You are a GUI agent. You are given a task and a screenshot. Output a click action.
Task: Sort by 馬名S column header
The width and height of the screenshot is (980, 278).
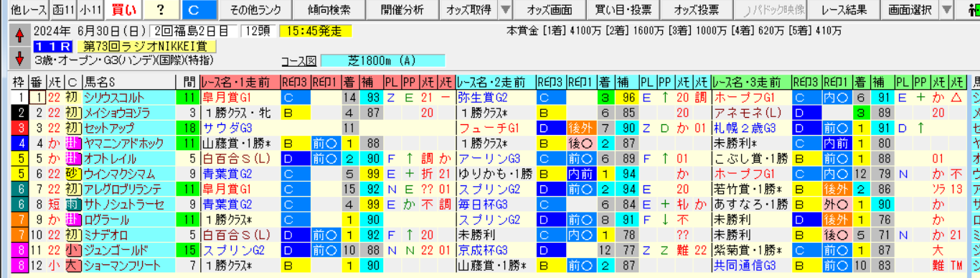tap(128, 82)
